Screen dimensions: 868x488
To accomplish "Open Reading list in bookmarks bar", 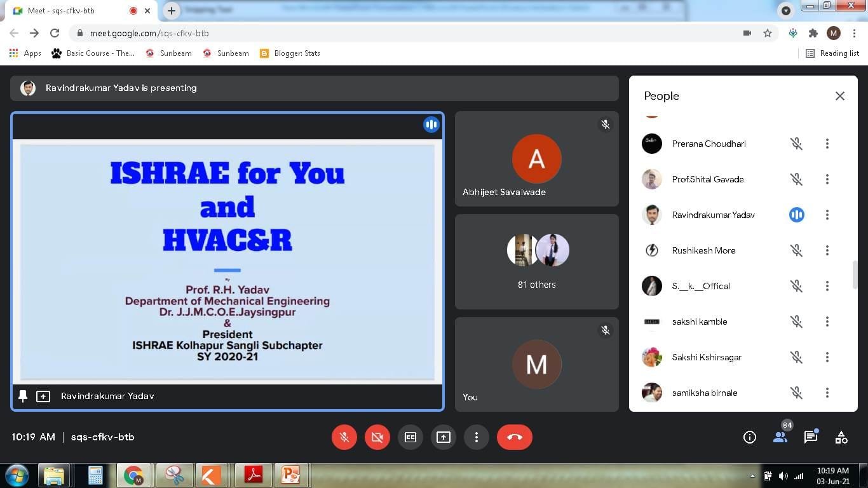I will 832,53.
